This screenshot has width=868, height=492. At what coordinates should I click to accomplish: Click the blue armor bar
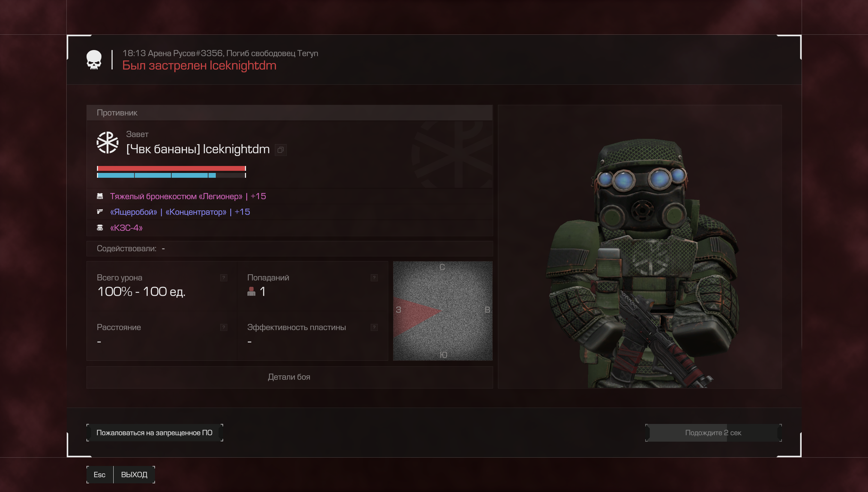[171, 175]
